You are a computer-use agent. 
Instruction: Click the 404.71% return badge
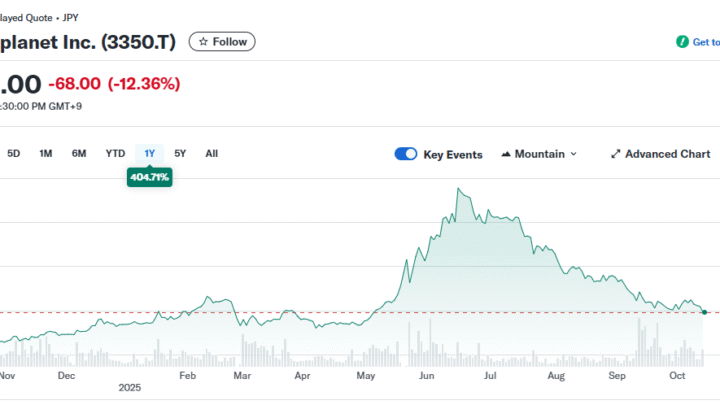point(150,177)
